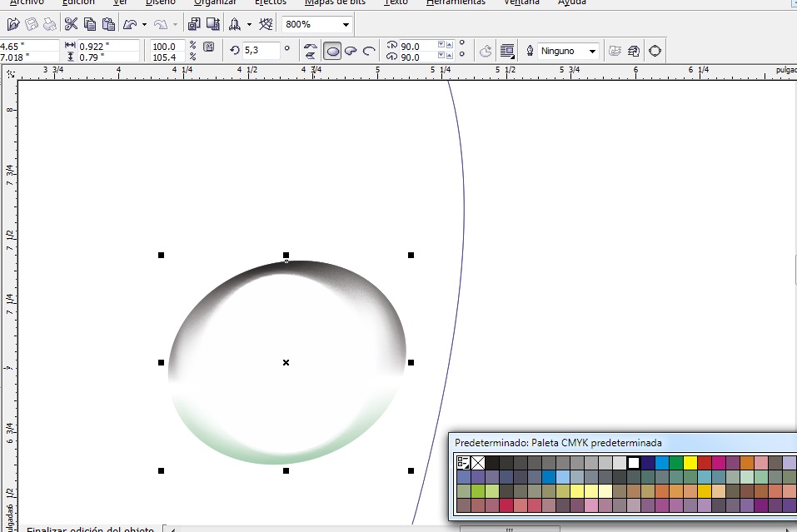The image size is (797, 532).
Task: Pick the yellow swatch in the CMYK palette
Action: (690, 463)
